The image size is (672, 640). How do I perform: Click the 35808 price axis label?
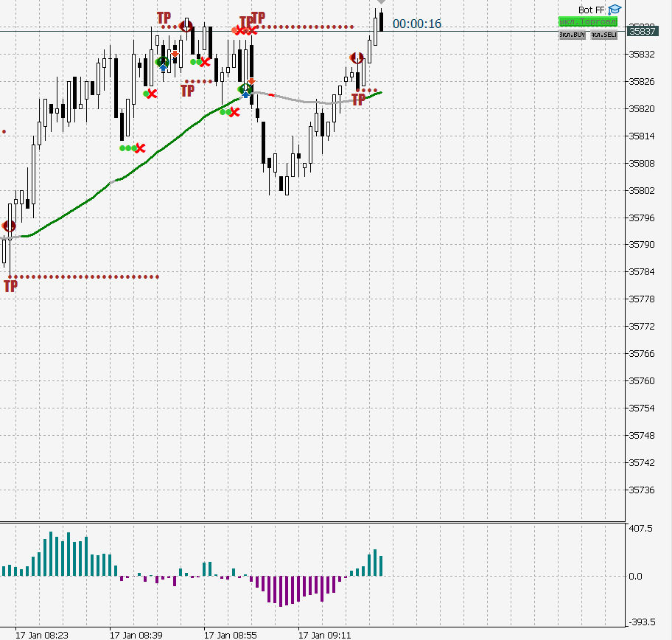coord(642,164)
